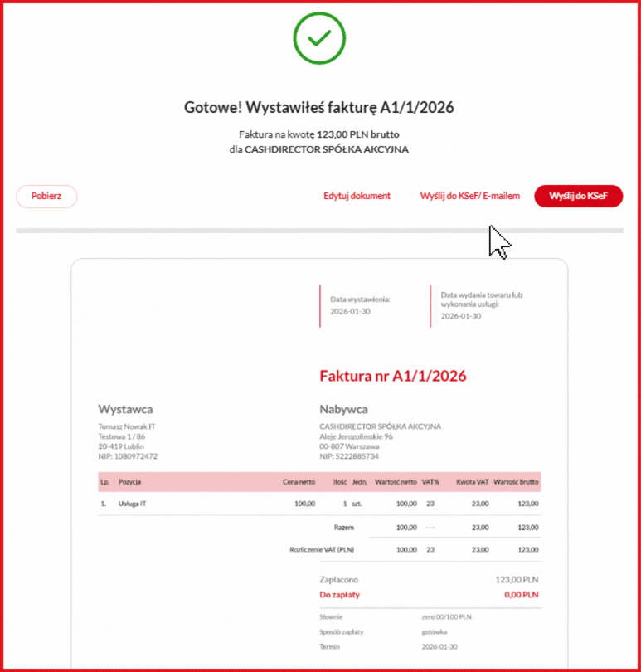Image resolution: width=641 pixels, height=672 pixels.
Task: Open Edytuj dokument link
Action: (x=357, y=196)
